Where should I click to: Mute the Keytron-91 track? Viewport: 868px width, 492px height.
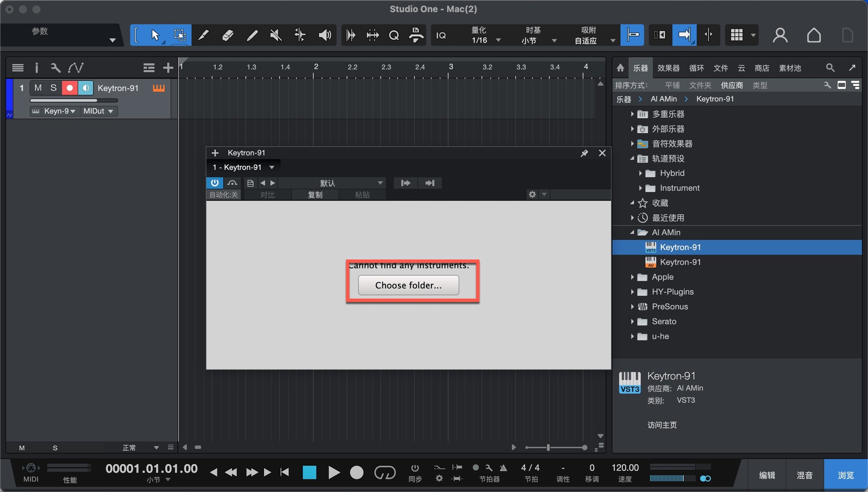click(38, 88)
